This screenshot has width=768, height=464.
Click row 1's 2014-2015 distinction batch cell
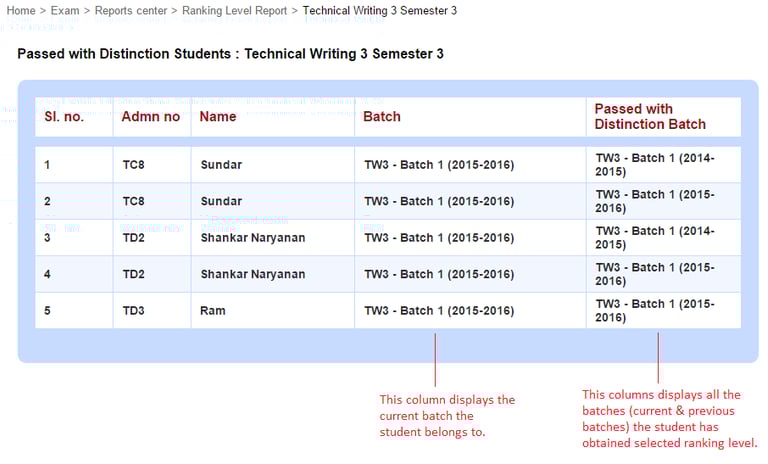[x=655, y=164]
